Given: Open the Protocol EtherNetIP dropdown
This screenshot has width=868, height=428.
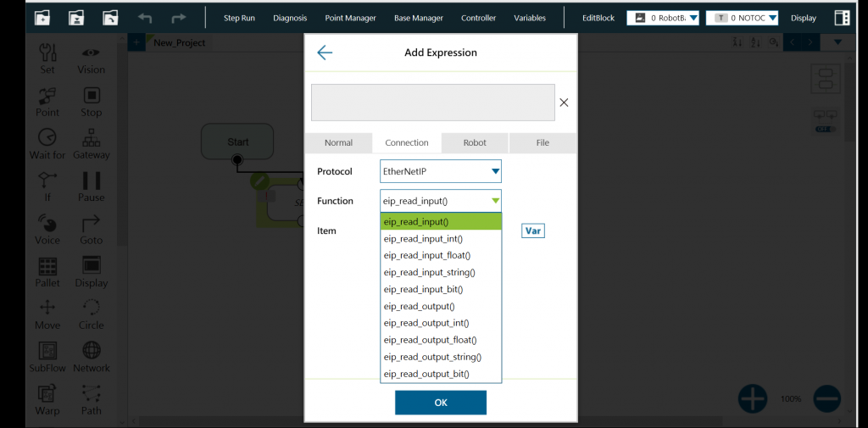Looking at the screenshot, I should point(441,172).
